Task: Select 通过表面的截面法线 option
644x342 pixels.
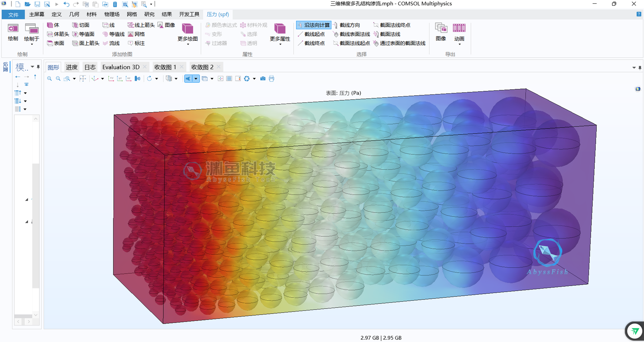Action: coord(399,43)
